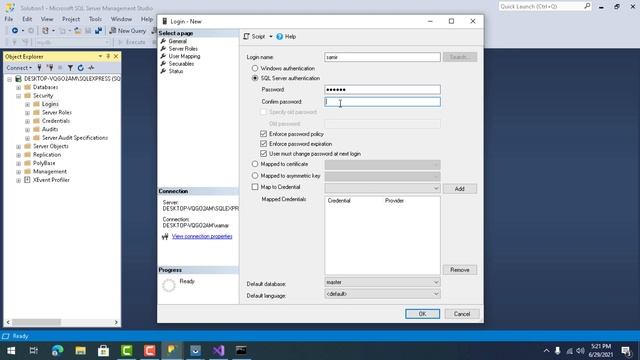Select the Credentials folder in tree

point(56,121)
